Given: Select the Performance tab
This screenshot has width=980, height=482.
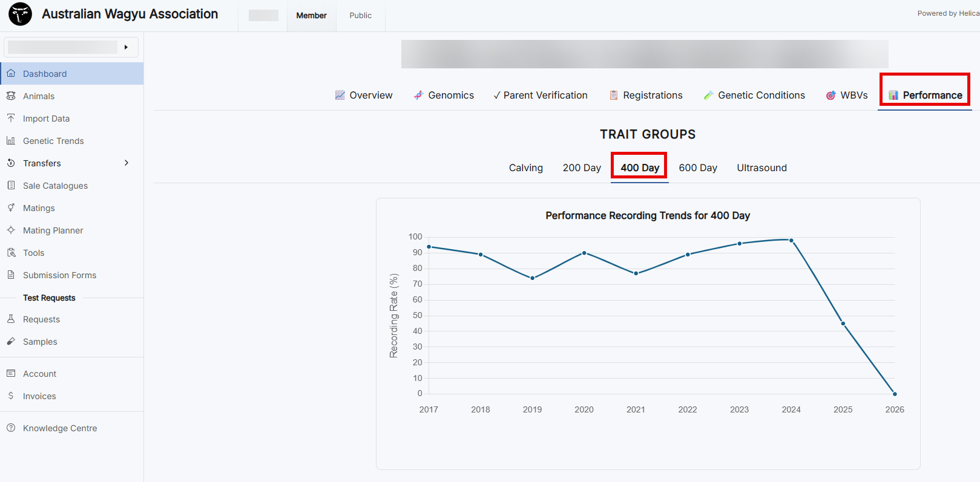Looking at the screenshot, I should [925, 96].
